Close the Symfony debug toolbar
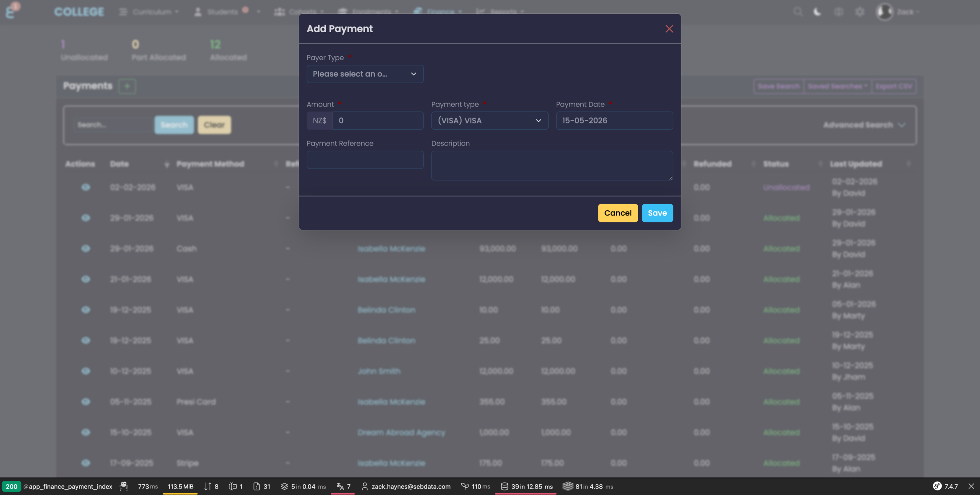 971,486
